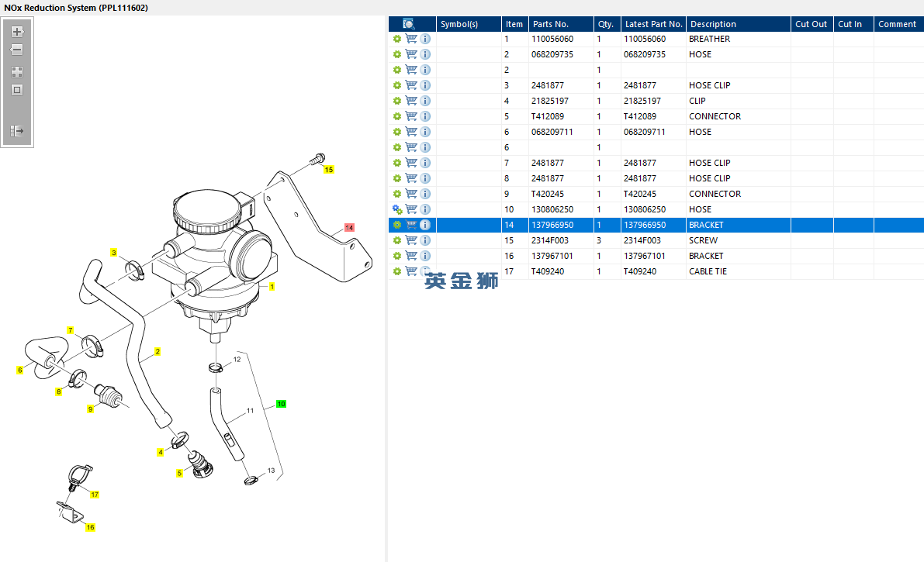The image size is (924, 562).
Task: Sort table by Item column
Action: tap(514, 24)
